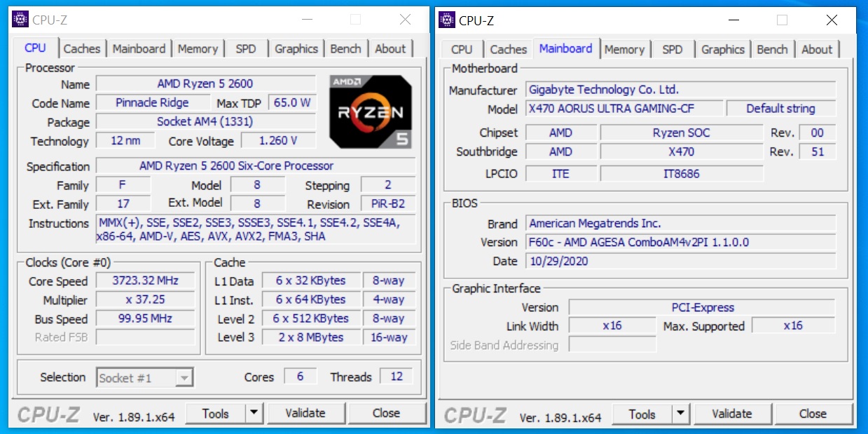Click the Tools button in right window
The height and width of the screenshot is (434, 868).
tap(642, 414)
